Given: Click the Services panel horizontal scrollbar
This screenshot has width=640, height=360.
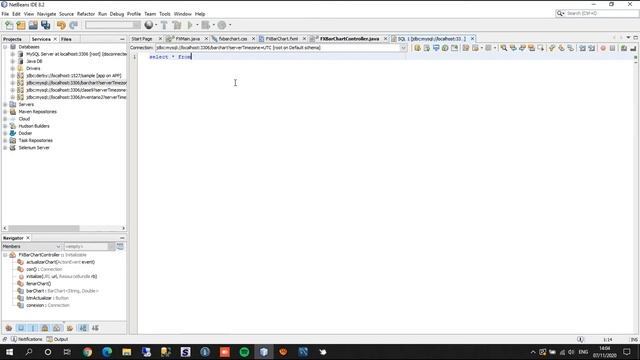Looking at the screenshot, I should tap(64, 228).
